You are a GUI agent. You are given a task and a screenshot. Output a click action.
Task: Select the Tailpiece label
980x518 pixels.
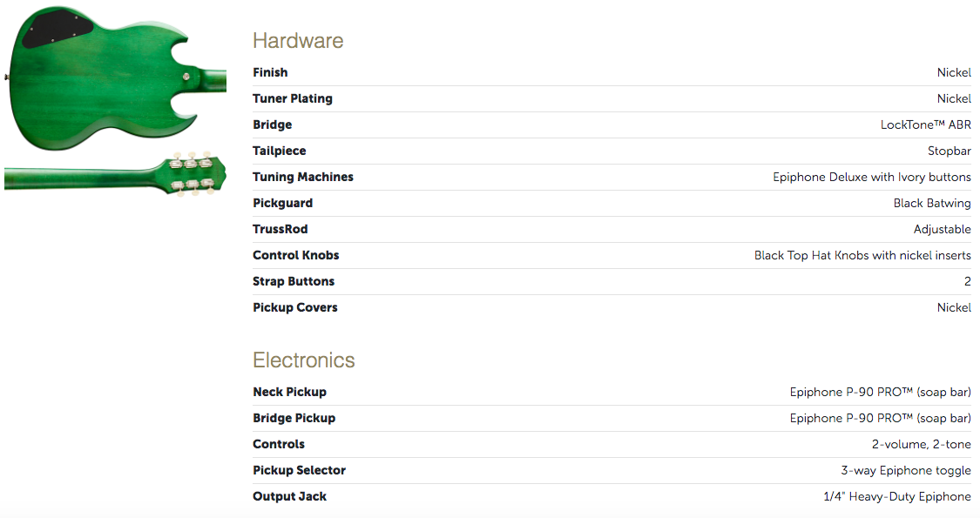(x=280, y=151)
